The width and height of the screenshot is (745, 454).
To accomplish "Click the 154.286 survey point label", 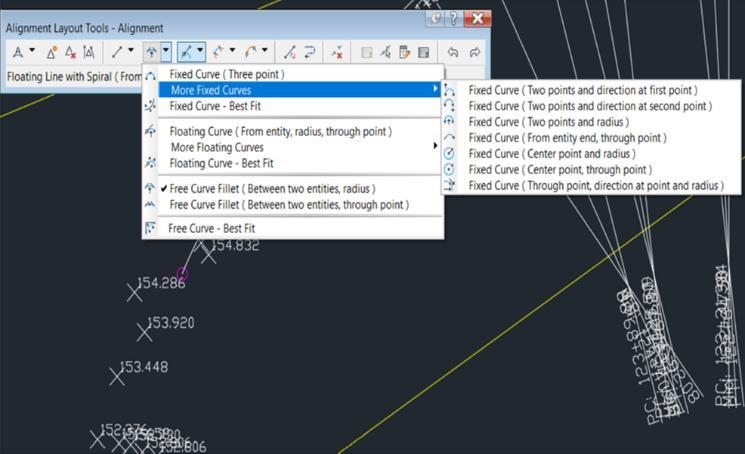I will point(162,283).
